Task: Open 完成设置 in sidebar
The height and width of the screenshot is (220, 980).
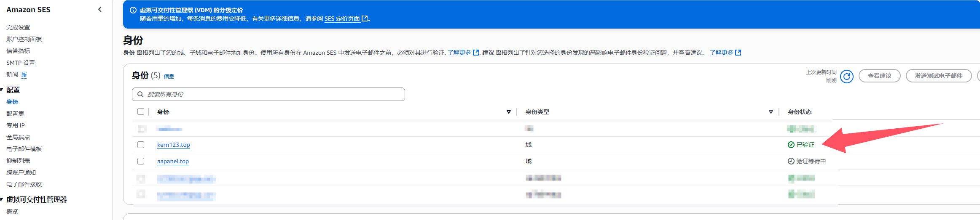Action: (18, 27)
